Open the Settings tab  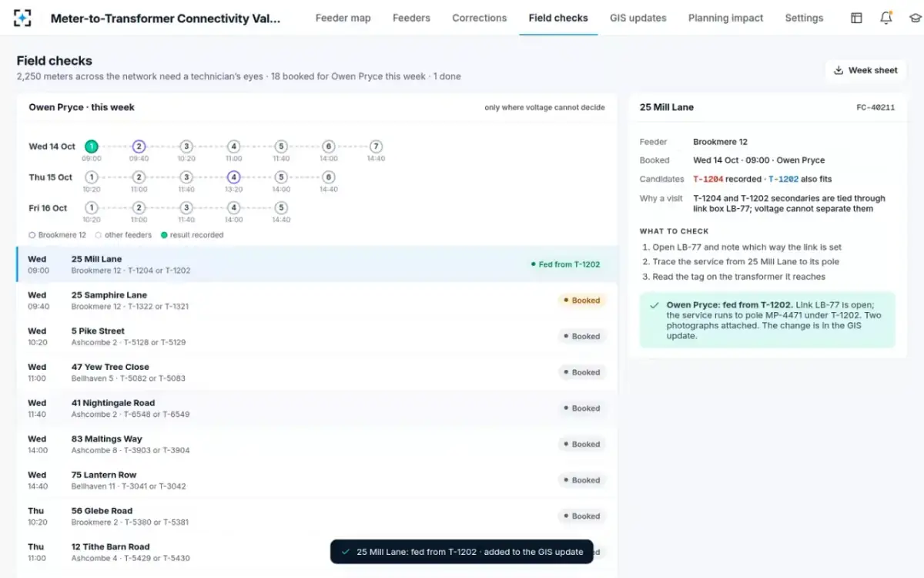[804, 18]
